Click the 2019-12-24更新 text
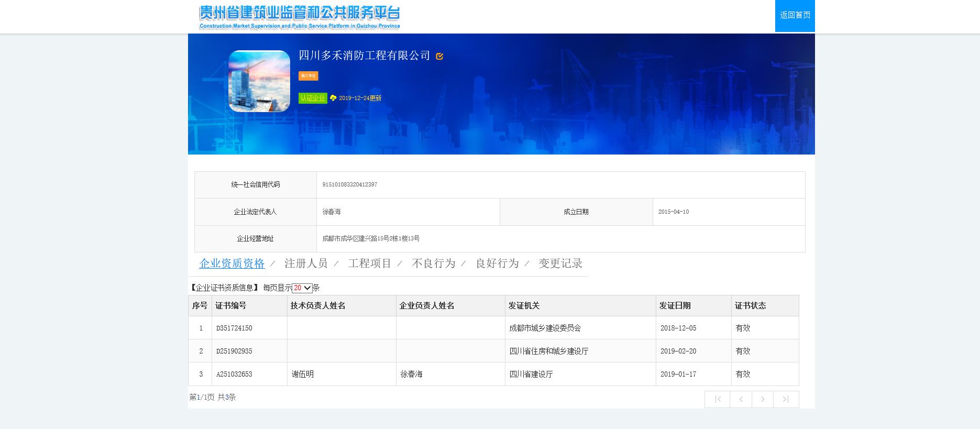This screenshot has width=980, height=429. click(x=360, y=98)
